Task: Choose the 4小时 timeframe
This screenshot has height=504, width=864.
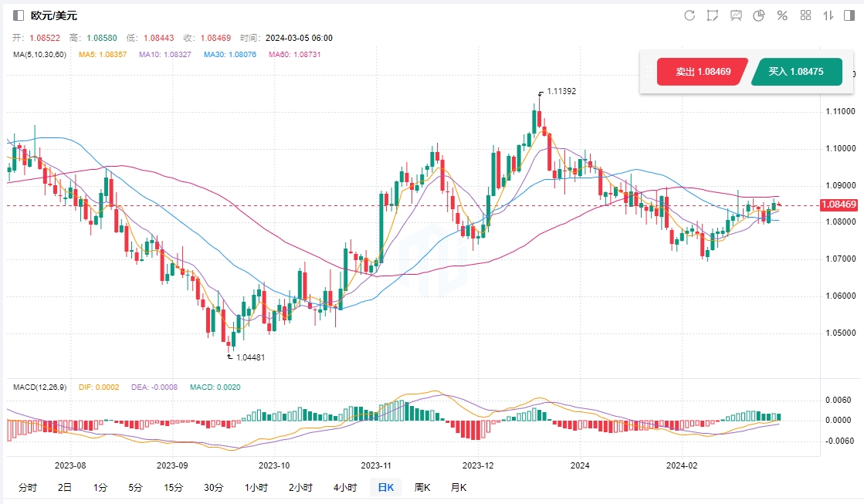Action: coord(345,488)
